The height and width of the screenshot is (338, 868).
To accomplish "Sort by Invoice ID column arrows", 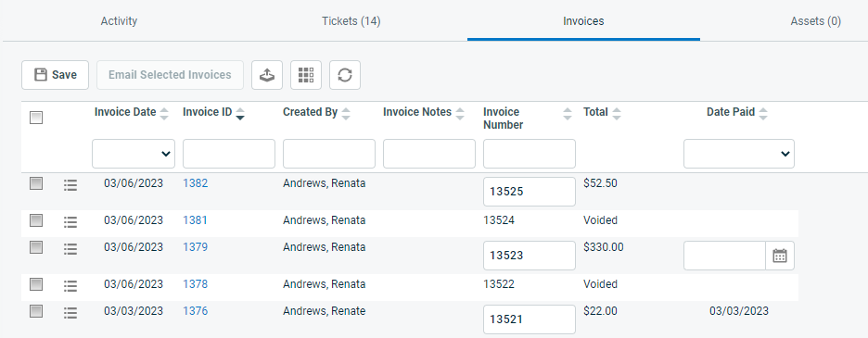I will [x=240, y=114].
